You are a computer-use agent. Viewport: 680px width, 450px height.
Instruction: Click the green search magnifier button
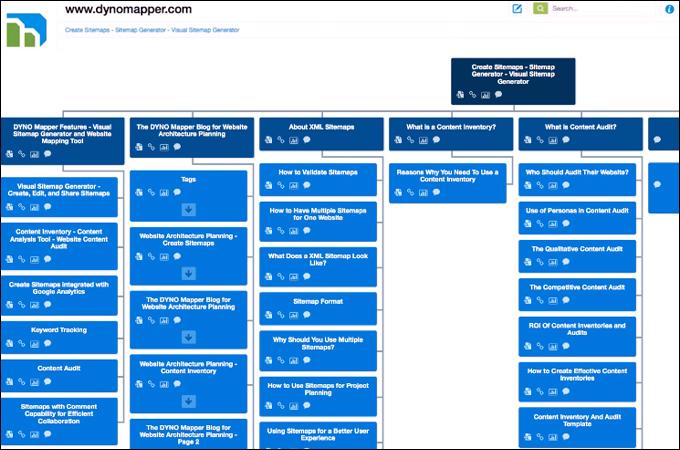click(x=540, y=8)
